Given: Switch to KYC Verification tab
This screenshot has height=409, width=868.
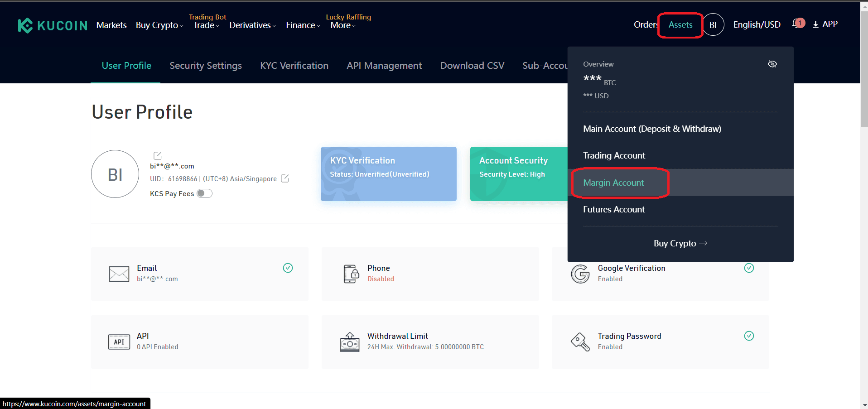Looking at the screenshot, I should [294, 66].
